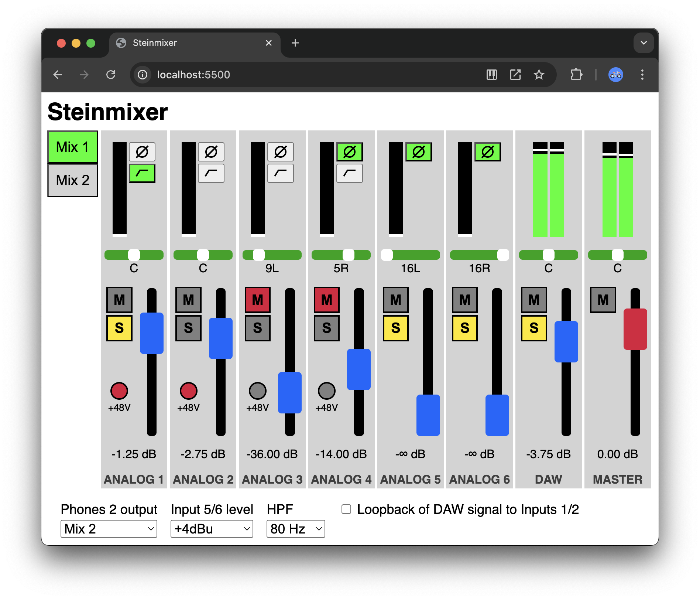The width and height of the screenshot is (700, 600).
Task: Click the MASTER red fader handle
Action: tap(635, 329)
